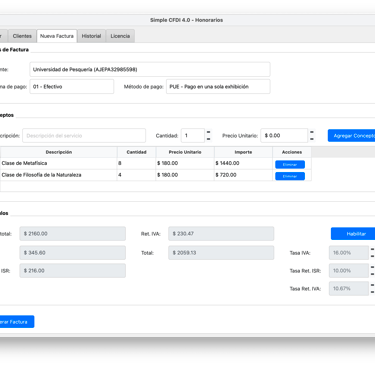Click the '$ 1440.00' importe cell
Image resolution: width=375 pixels, height=366 pixels.
tap(243, 163)
